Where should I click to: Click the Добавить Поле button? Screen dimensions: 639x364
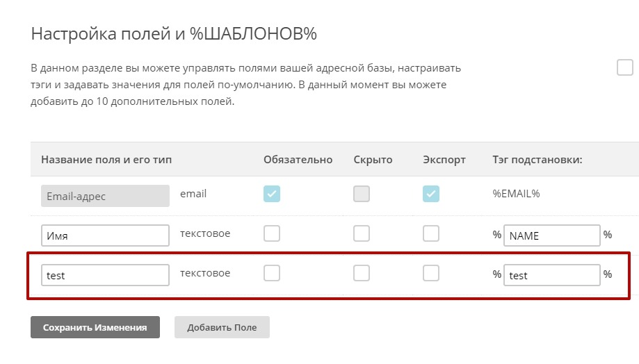(x=222, y=328)
